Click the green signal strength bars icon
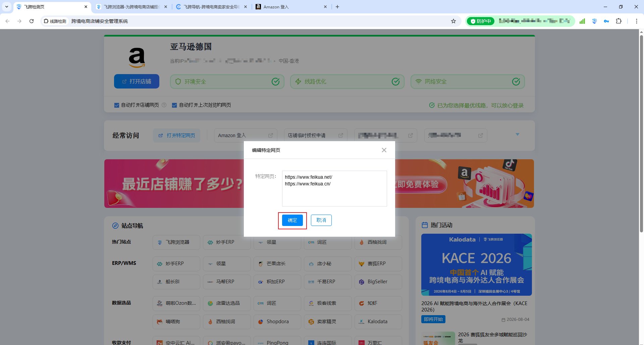 [582, 21]
